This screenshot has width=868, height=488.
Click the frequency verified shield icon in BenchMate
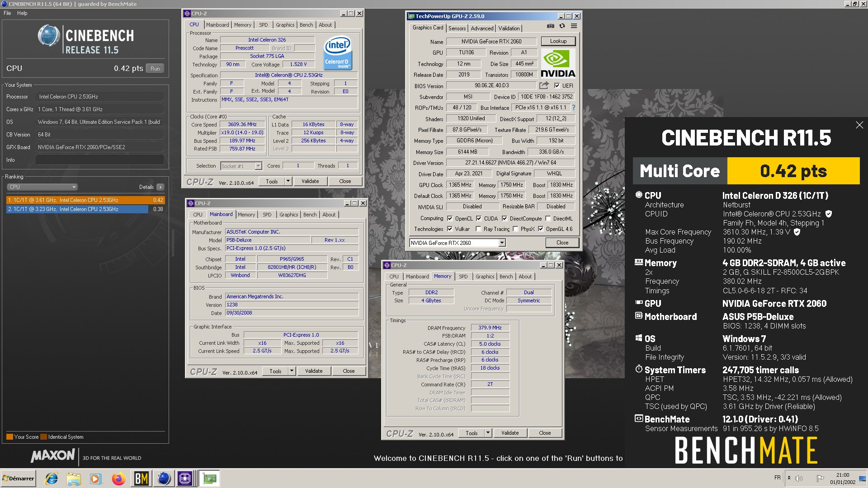797,232
